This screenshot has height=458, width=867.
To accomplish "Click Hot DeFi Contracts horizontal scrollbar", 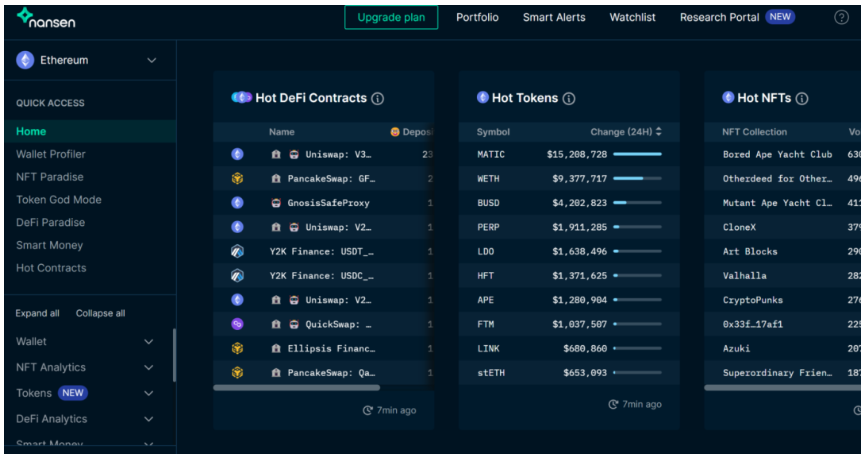I will coord(296,388).
